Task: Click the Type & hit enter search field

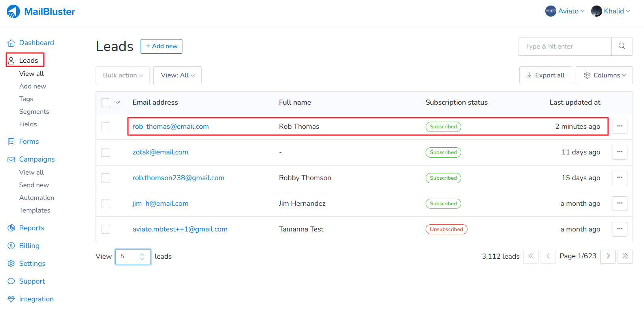Action: 565,47
